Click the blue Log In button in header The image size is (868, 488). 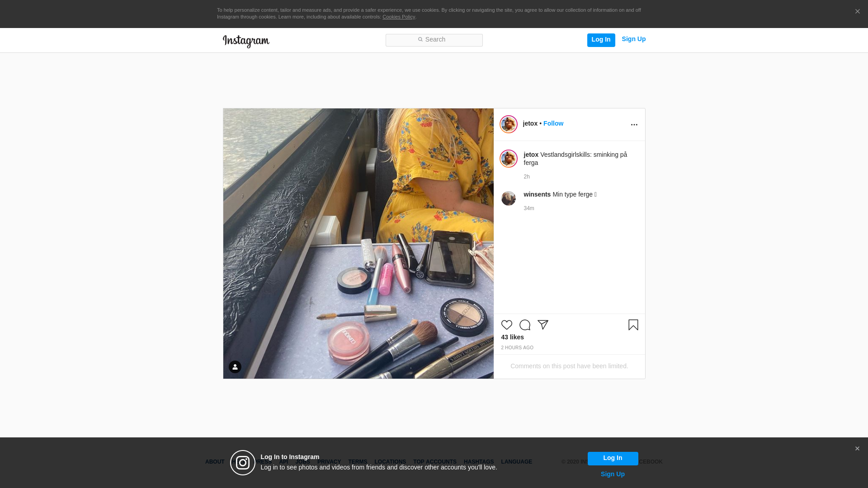coord(601,40)
